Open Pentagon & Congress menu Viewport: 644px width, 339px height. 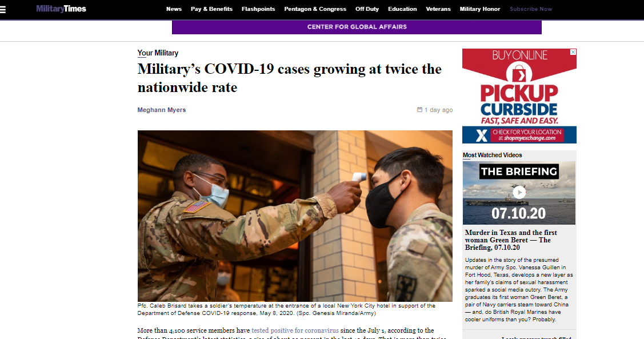pos(315,9)
